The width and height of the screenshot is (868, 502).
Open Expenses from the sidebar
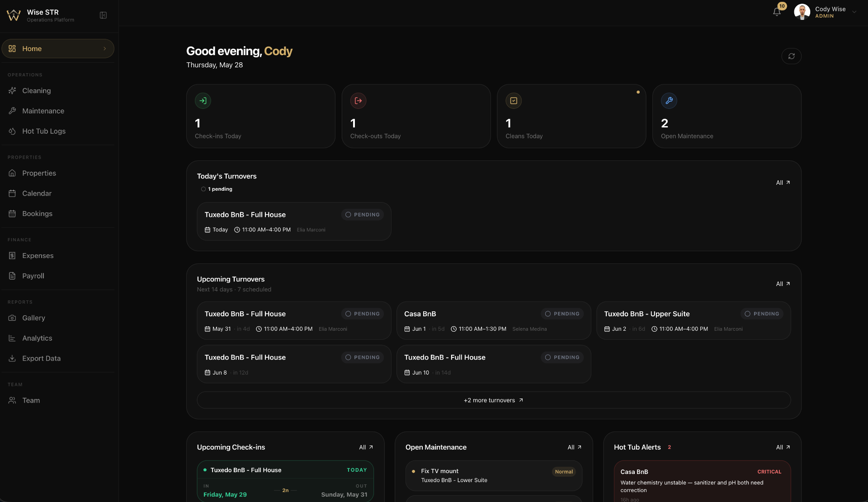pyautogui.click(x=58, y=256)
